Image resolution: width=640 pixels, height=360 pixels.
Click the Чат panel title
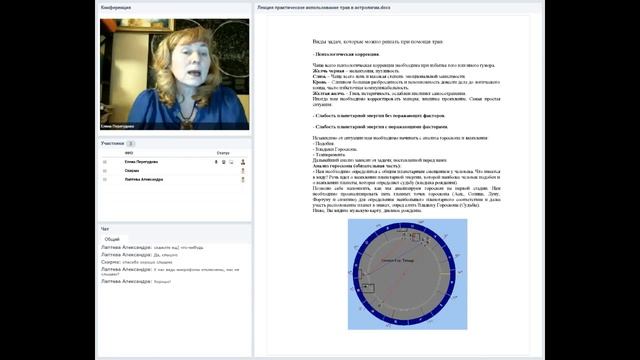[105, 229]
